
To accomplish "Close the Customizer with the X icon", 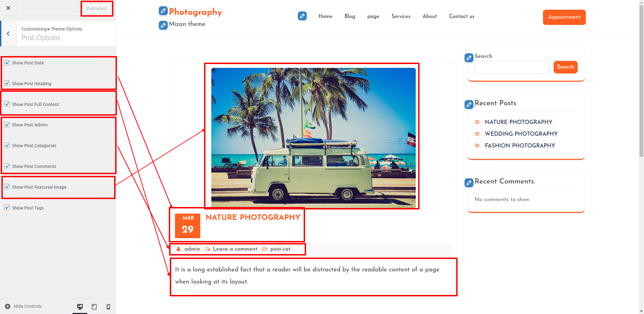I will [x=8, y=8].
